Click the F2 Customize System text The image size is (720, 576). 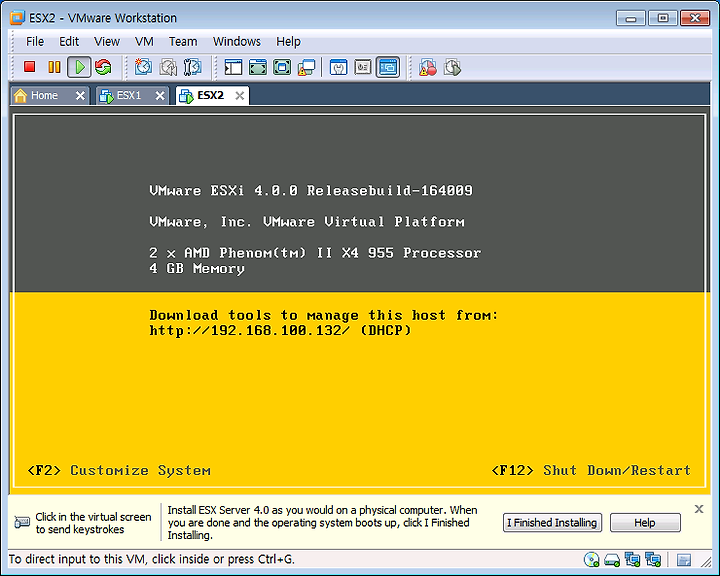point(119,471)
